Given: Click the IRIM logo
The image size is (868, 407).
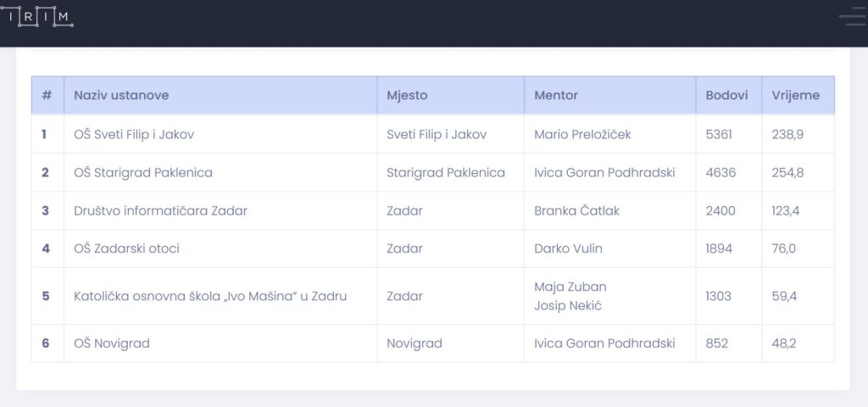Looking at the screenshot, I should pyautogui.click(x=38, y=15).
